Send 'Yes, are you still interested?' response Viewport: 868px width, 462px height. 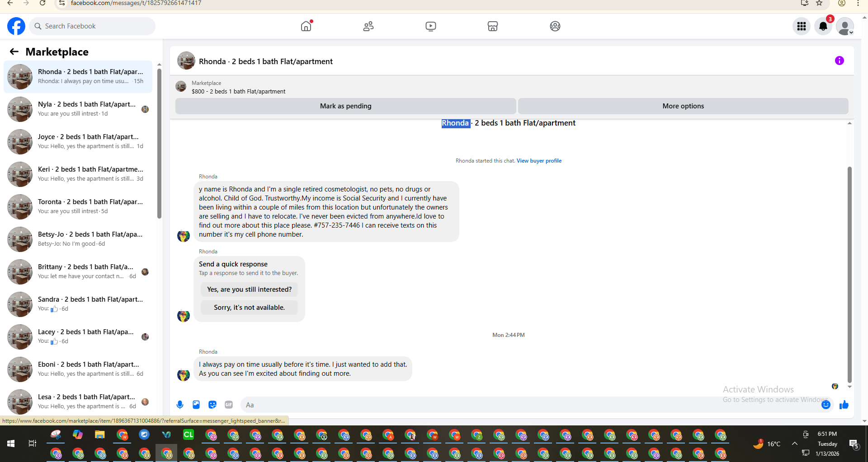pyautogui.click(x=250, y=289)
